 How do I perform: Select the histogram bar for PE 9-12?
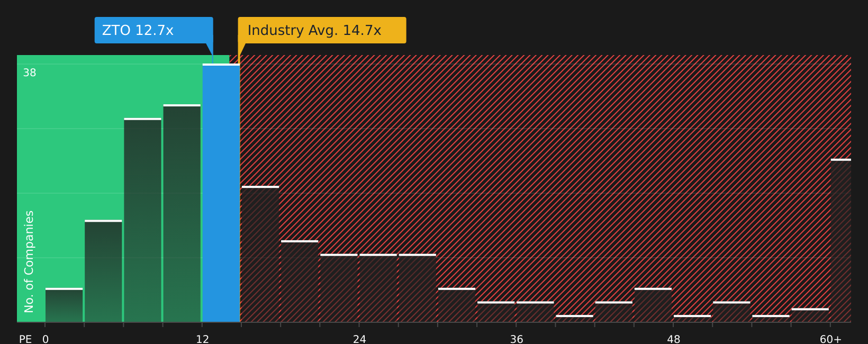pos(182,213)
